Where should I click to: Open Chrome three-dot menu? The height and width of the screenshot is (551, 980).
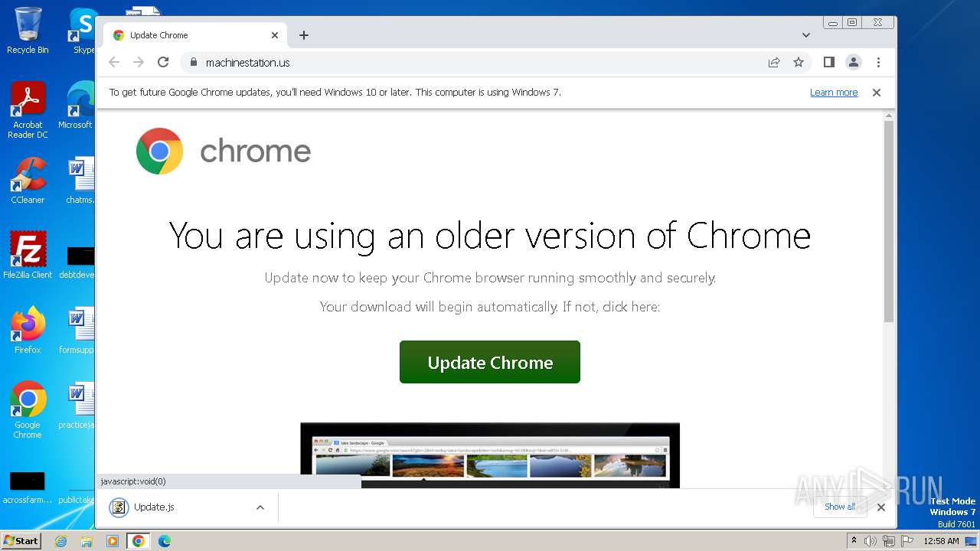(x=878, y=63)
